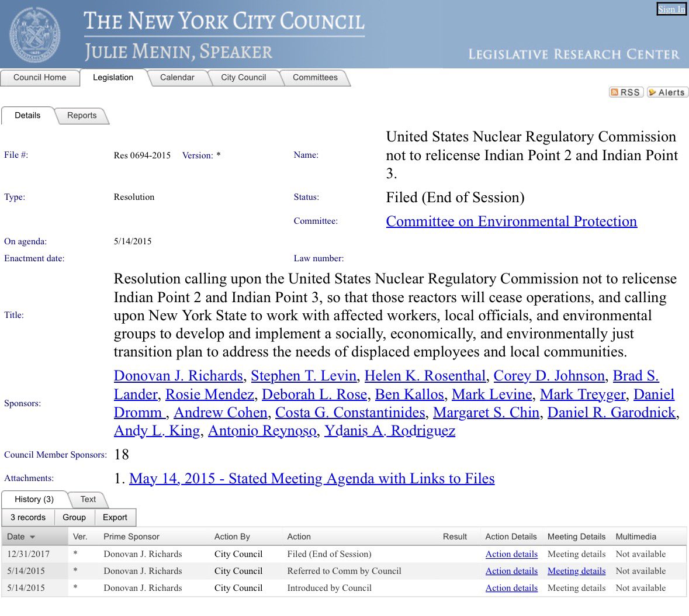Viewport: 689px width, 616px height.
Task: Open sponsor Rosie Mendez link
Action: tap(210, 394)
